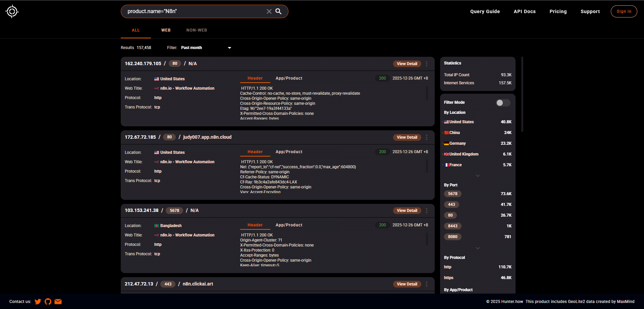The height and width of the screenshot is (309, 644).
Task: Filter by port 8443 badge
Action: [x=453, y=226]
